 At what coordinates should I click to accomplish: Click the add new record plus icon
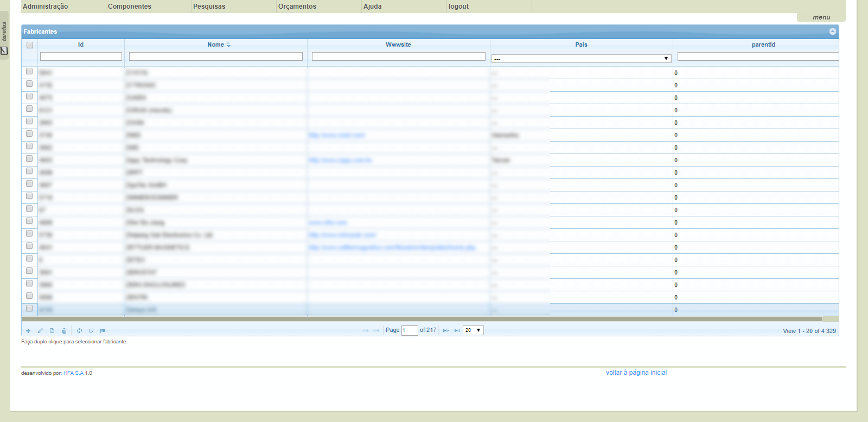(x=28, y=331)
